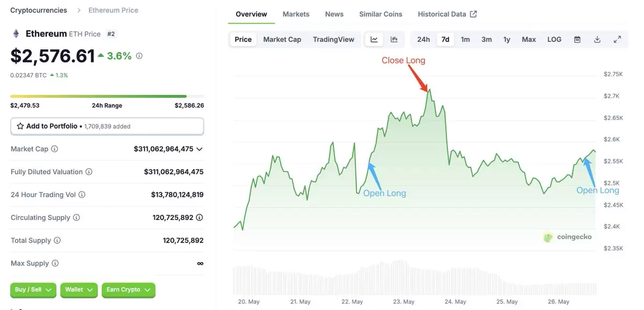Screen dimensions: 644x310
Task: Toggle LOG scale on chart
Action: [x=554, y=39]
